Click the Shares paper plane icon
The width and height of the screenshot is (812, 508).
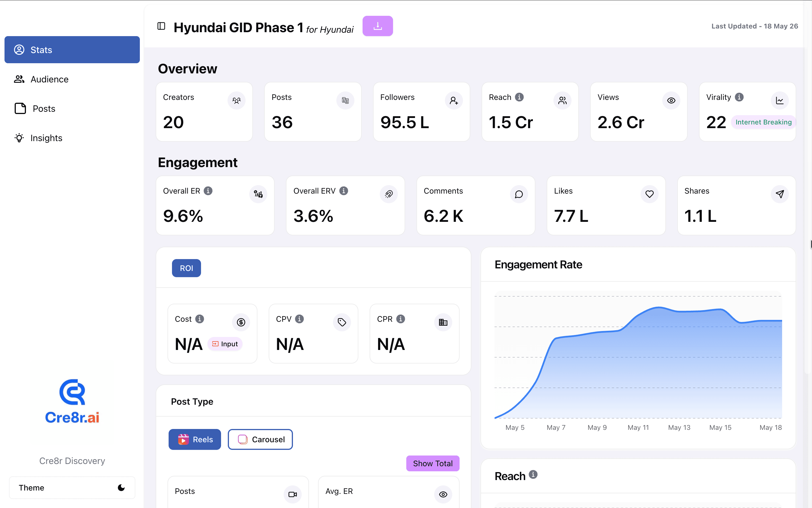coord(780,194)
